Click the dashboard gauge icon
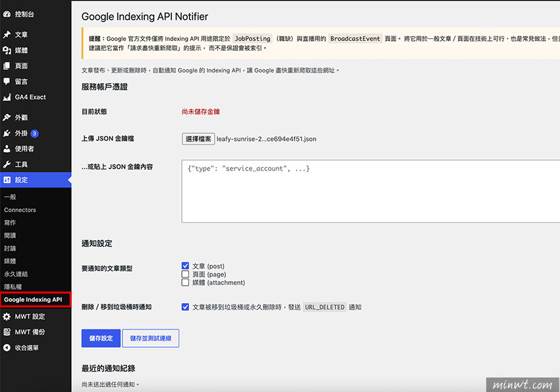Image resolution: width=560 pixels, height=392 pixels. click(x=7, y=14)
